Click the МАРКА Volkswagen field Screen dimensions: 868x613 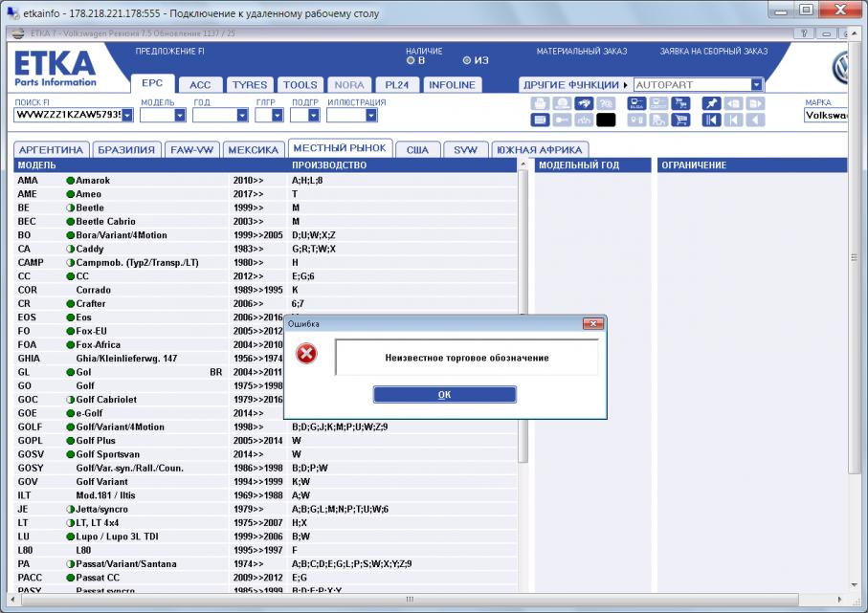(x=825, y=115)
